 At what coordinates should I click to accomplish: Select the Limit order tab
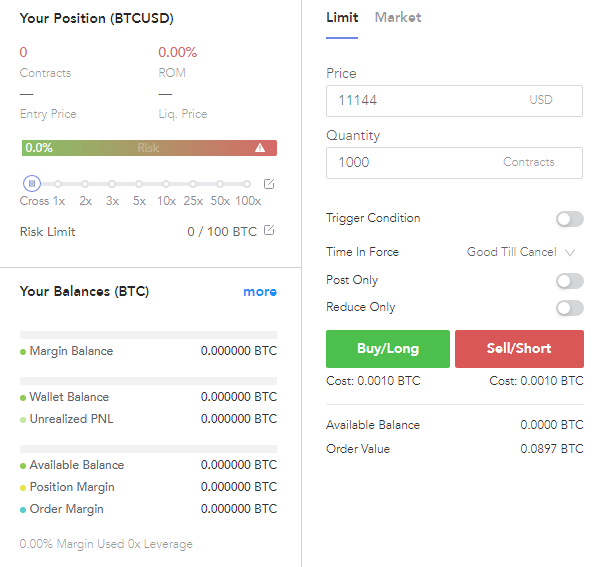[341, 17]
